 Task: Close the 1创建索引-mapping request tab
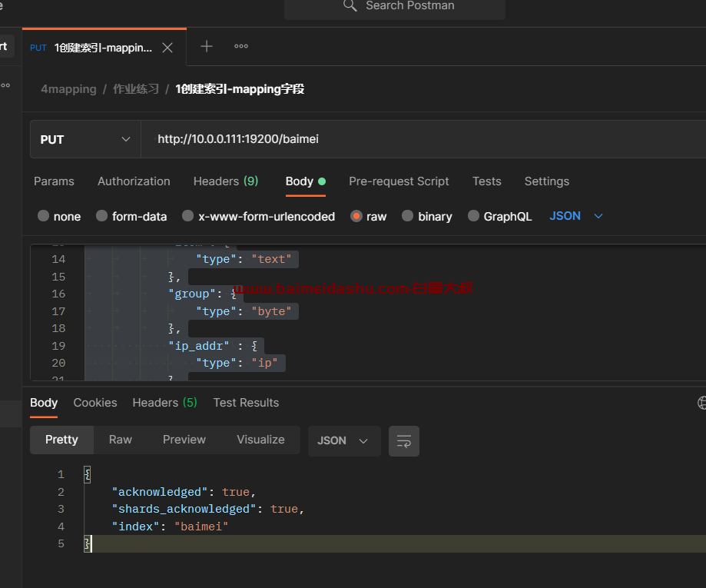click(x=167, y=48)
